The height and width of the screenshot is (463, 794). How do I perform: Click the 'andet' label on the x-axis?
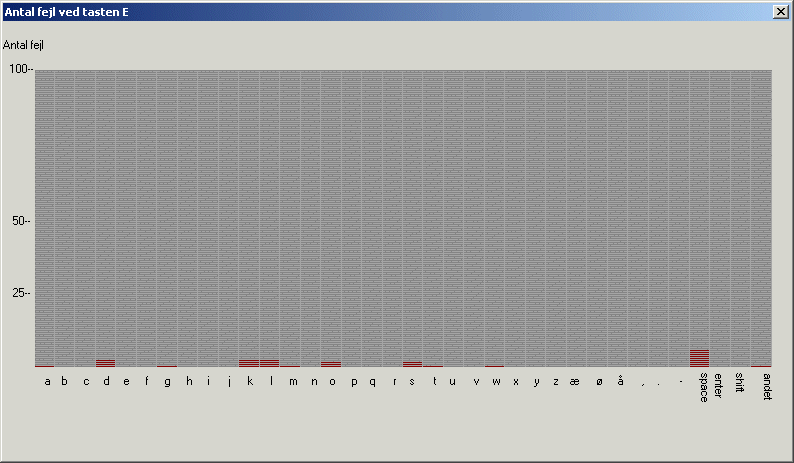click(766, 385)
